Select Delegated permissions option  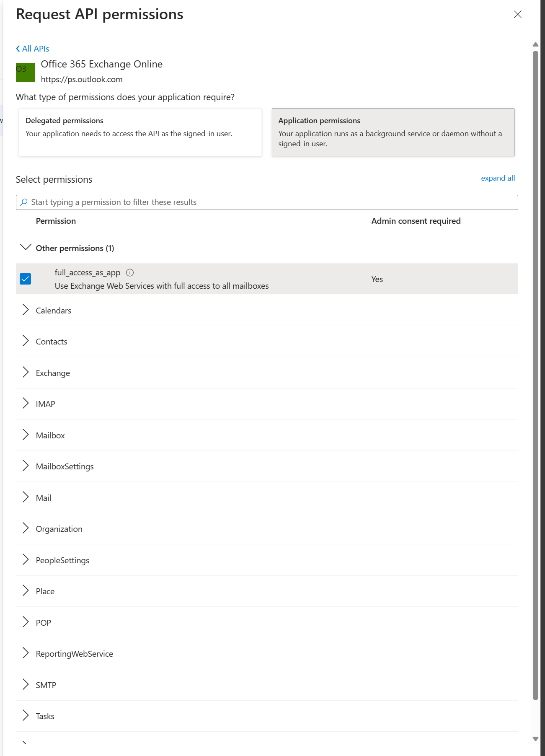140,132
